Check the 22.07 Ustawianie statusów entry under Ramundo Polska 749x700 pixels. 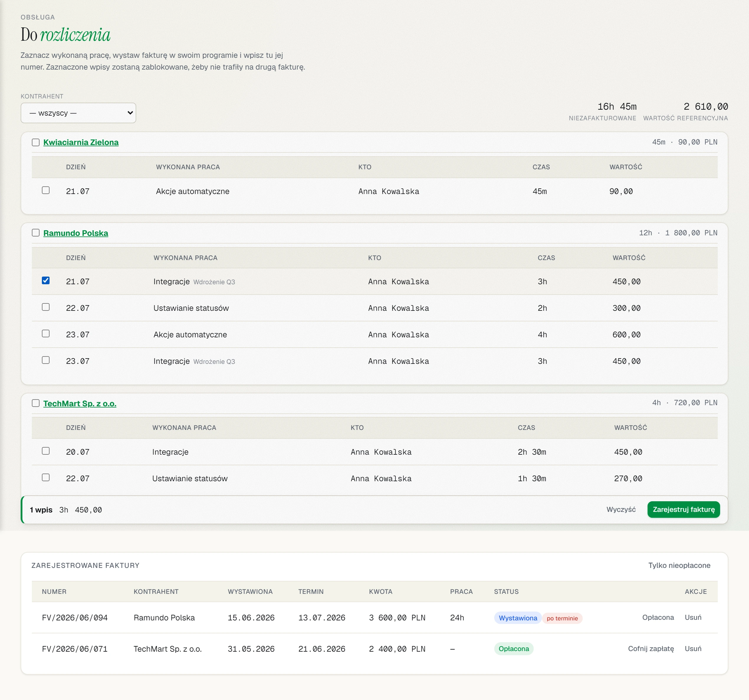(x=46, y=307)
